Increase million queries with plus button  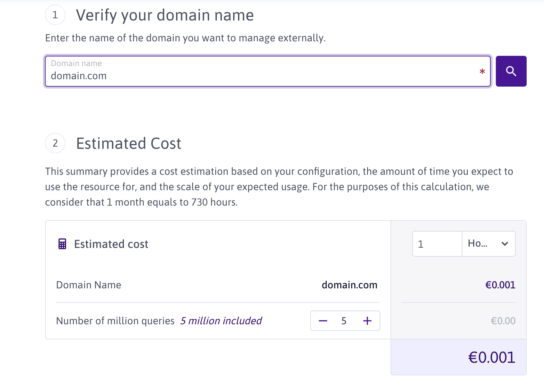(367, 321)
